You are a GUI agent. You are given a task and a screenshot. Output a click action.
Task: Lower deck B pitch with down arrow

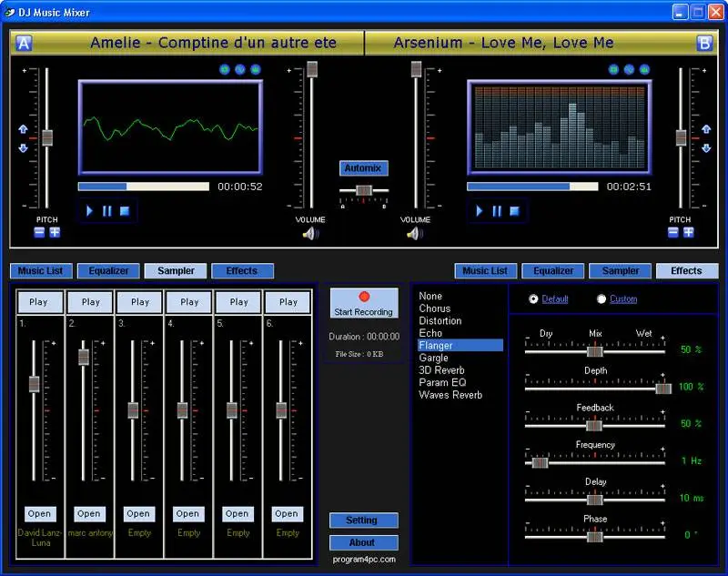[706, 148]
